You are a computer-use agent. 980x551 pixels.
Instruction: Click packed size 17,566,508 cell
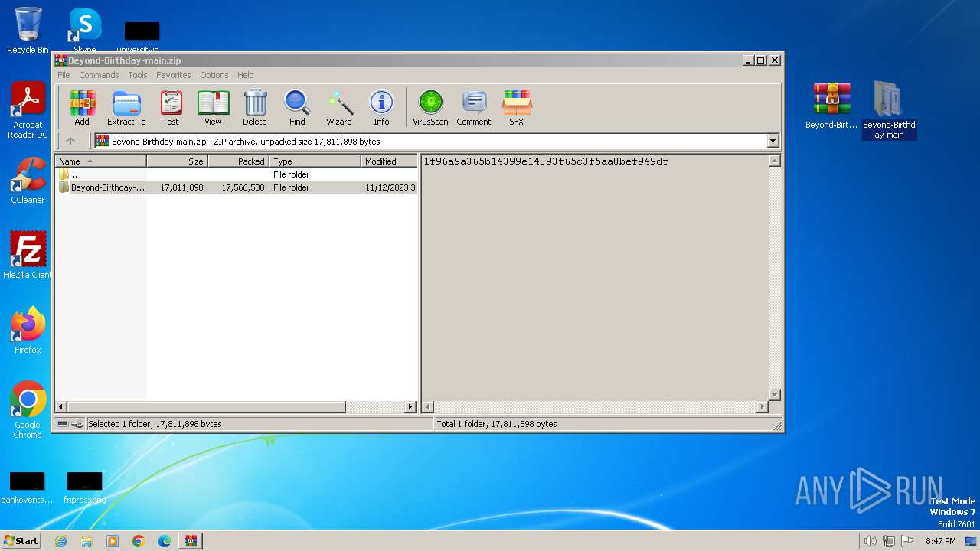point(243,187)
